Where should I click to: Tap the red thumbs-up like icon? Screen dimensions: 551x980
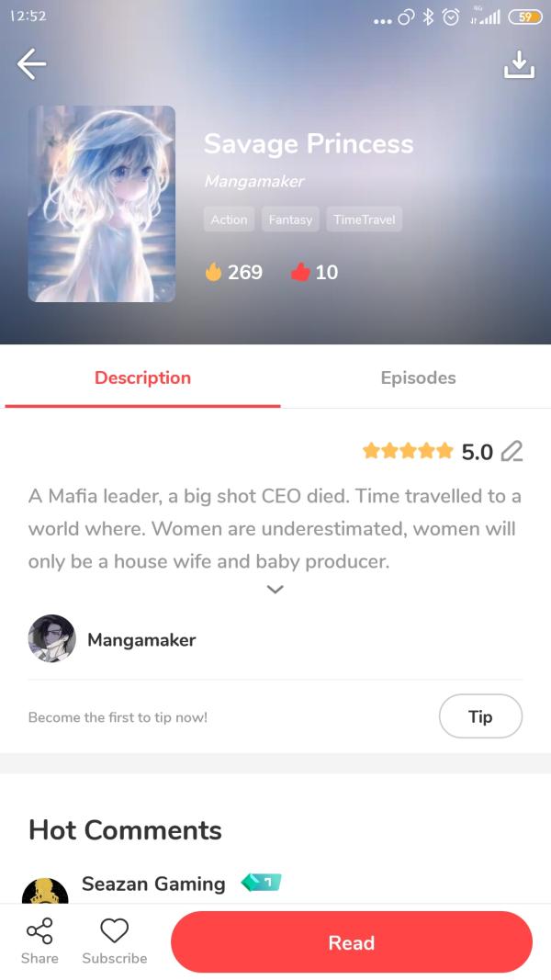pyautogui.click(x=300, y=272)
